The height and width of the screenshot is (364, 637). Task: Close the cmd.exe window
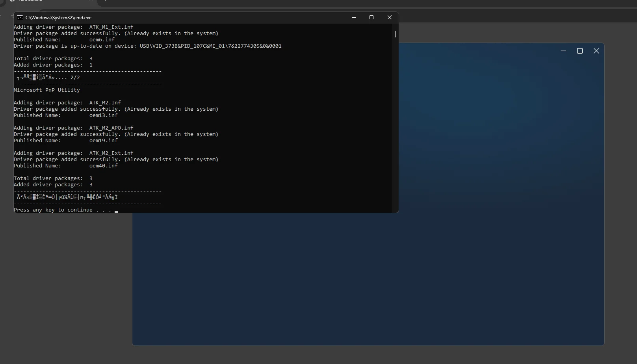(x=390, y=17)
